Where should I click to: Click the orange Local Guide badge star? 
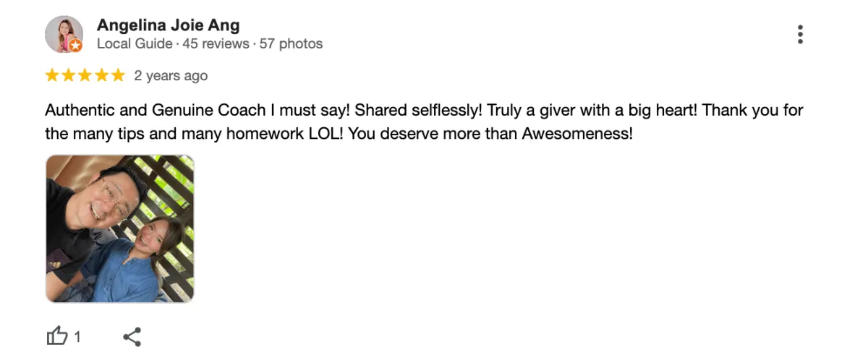click(x=76, y=46)
